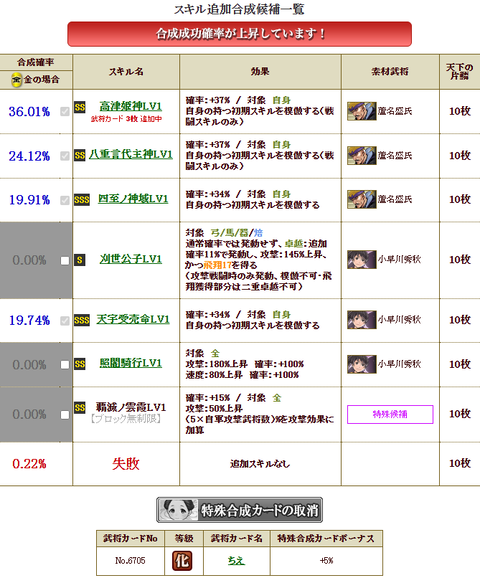Click the 飛翔17 orange text

218,265
